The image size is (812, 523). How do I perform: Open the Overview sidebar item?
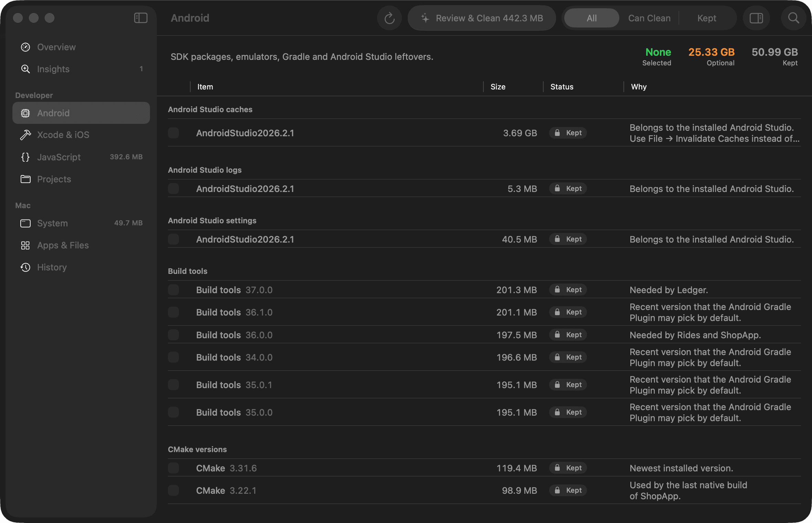(81, 47)
